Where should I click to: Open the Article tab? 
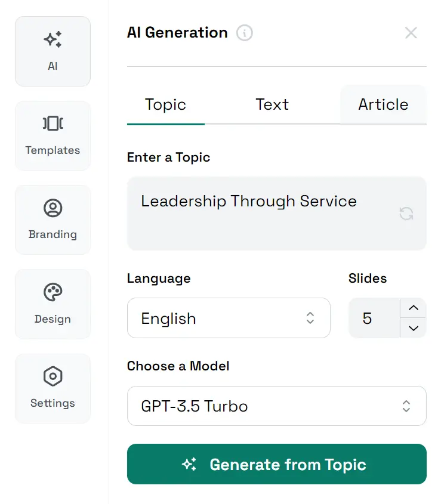click(x=383, y=105)
